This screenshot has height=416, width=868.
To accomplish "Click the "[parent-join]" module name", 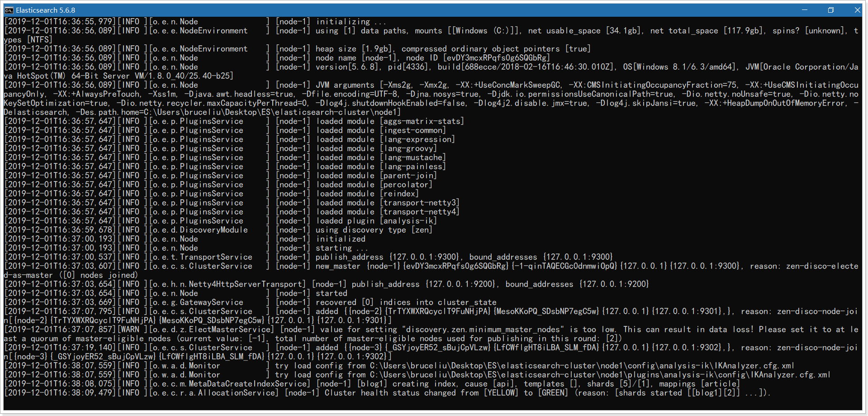I will pos(408,176).
